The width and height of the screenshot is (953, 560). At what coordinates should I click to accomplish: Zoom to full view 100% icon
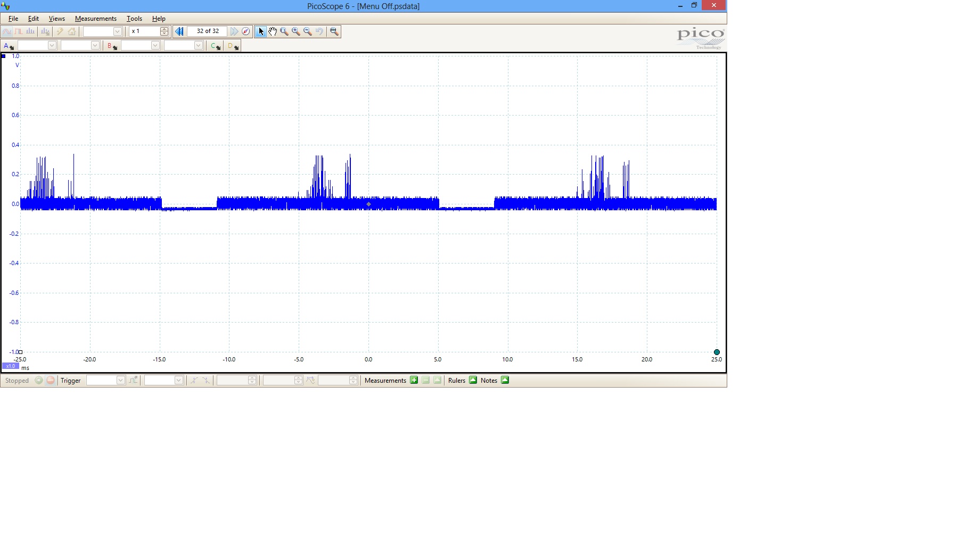[334, 31]
